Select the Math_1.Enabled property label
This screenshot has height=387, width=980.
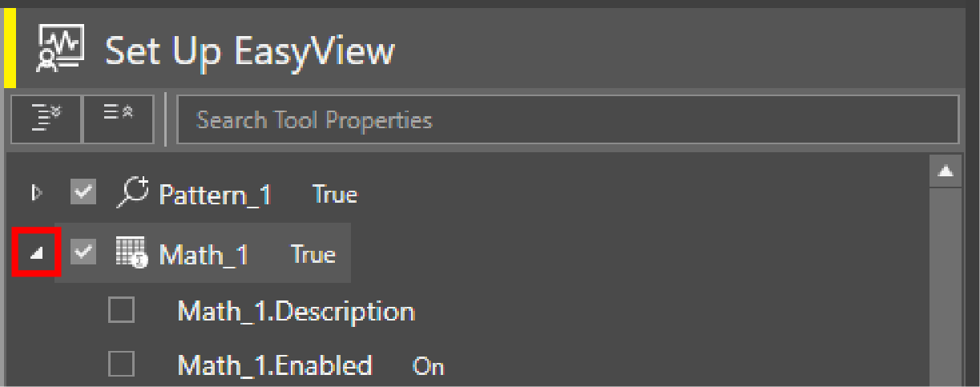[275, 365]
